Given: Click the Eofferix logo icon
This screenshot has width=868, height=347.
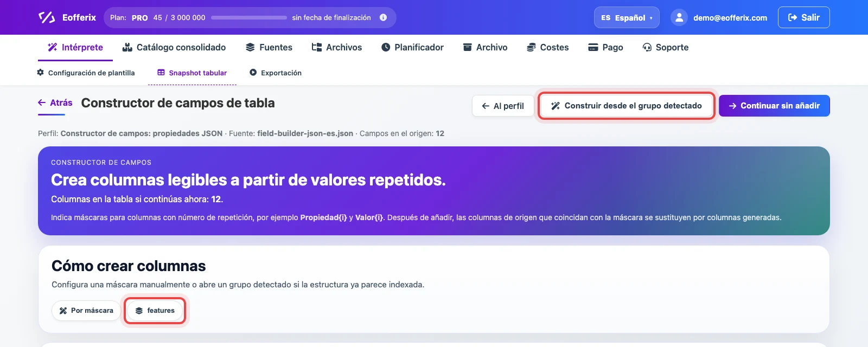Looking at the screenshot, I should click(47, 17).
